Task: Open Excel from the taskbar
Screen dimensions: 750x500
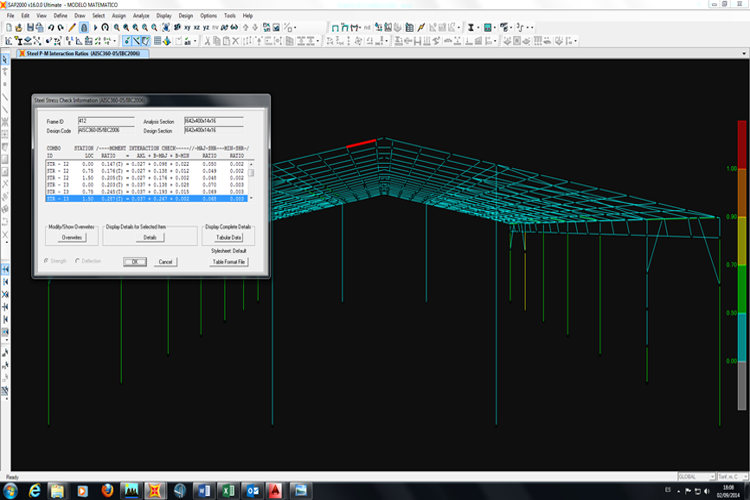Action: (x=229, y=491)
